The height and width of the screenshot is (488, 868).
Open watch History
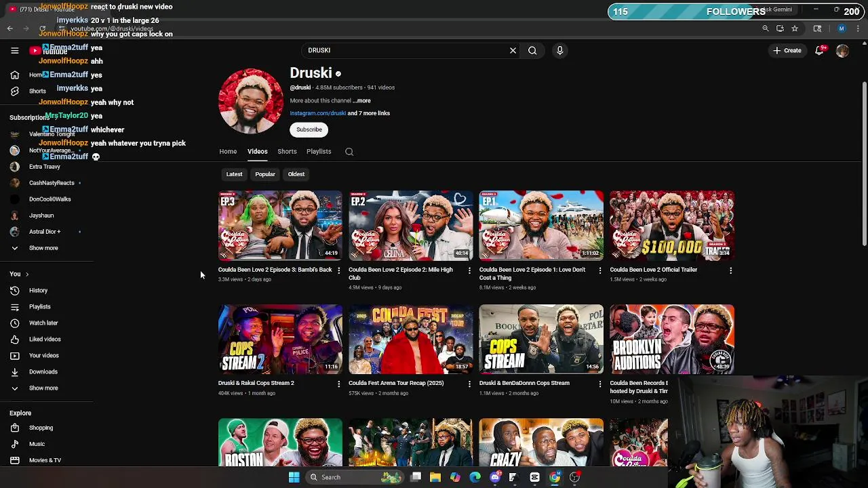(x=38, y=291)
